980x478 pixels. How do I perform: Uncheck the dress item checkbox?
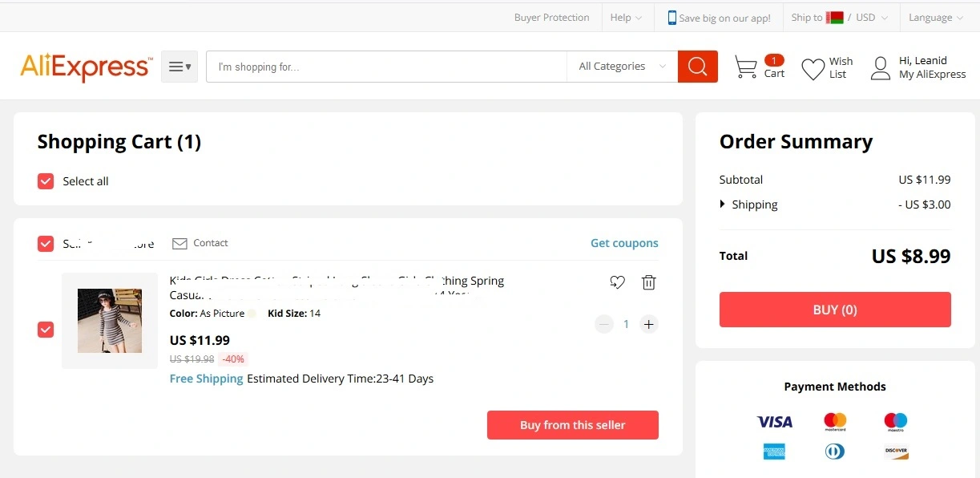tap(46, 329)
